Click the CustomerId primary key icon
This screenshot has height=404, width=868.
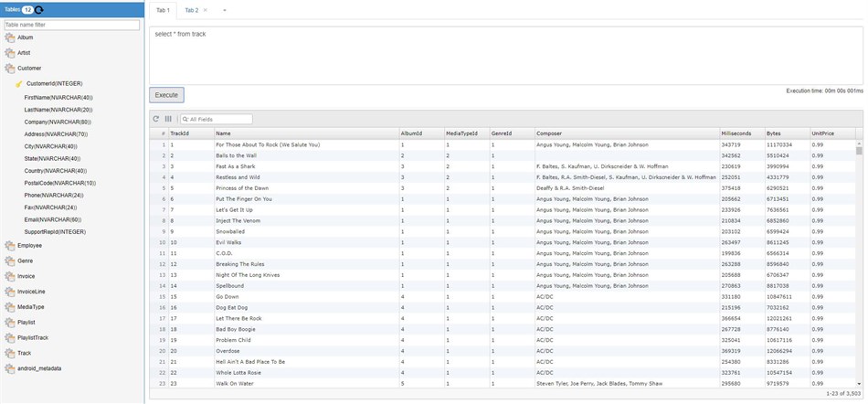pos(19,83)
